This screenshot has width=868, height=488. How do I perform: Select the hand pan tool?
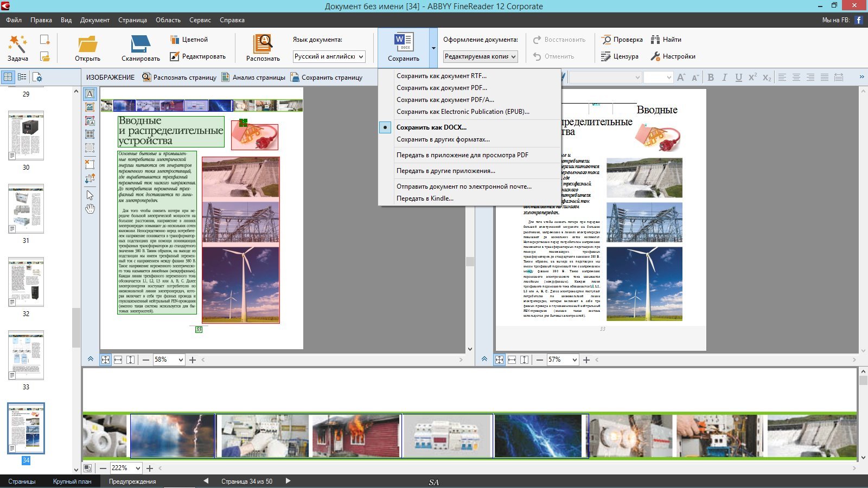coord(90,209)
